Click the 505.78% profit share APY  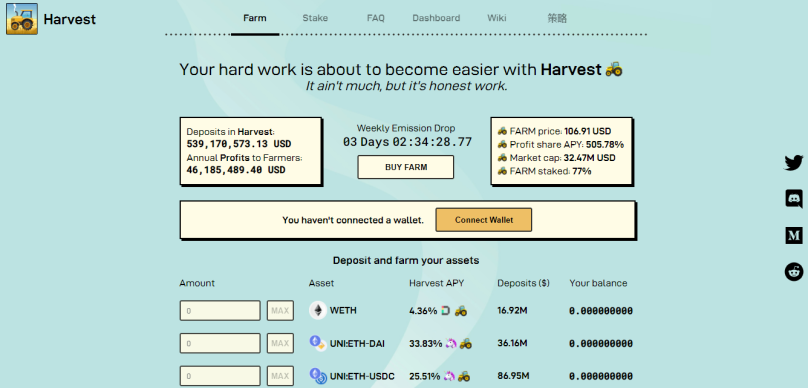[x=605, y=145]
